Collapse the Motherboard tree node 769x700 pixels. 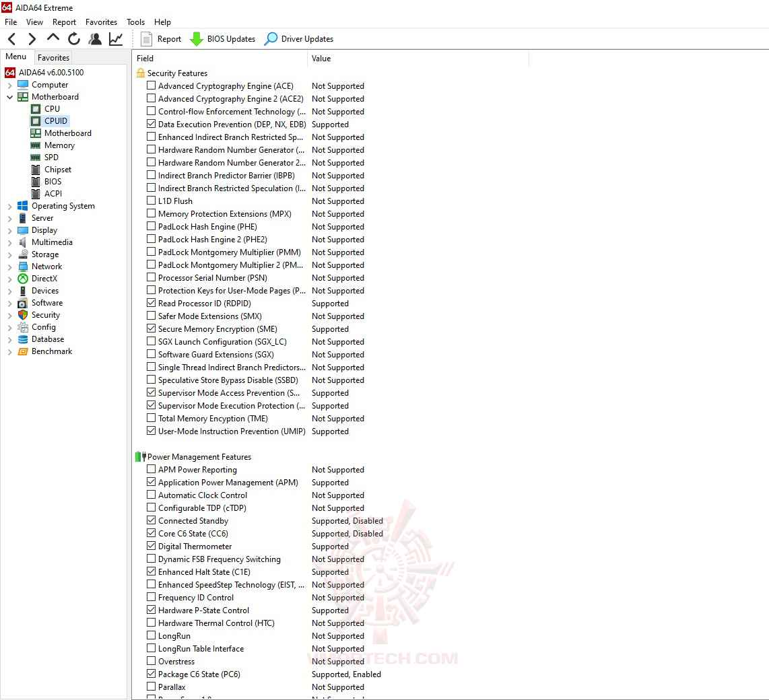pyautogui.click(x=9, y=97)
